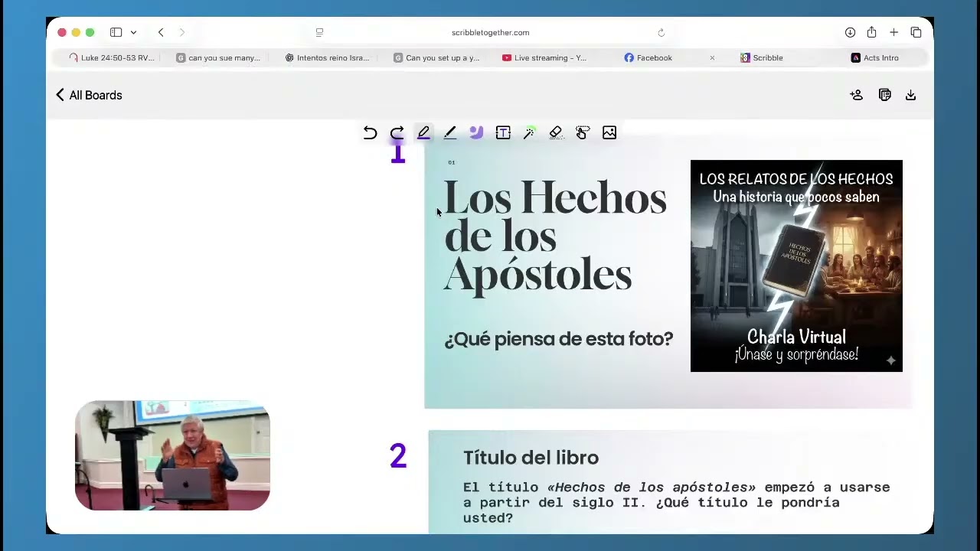Insert an image with picture tool
This screenshot has width=980, height=551.
[x=609, y=133]
